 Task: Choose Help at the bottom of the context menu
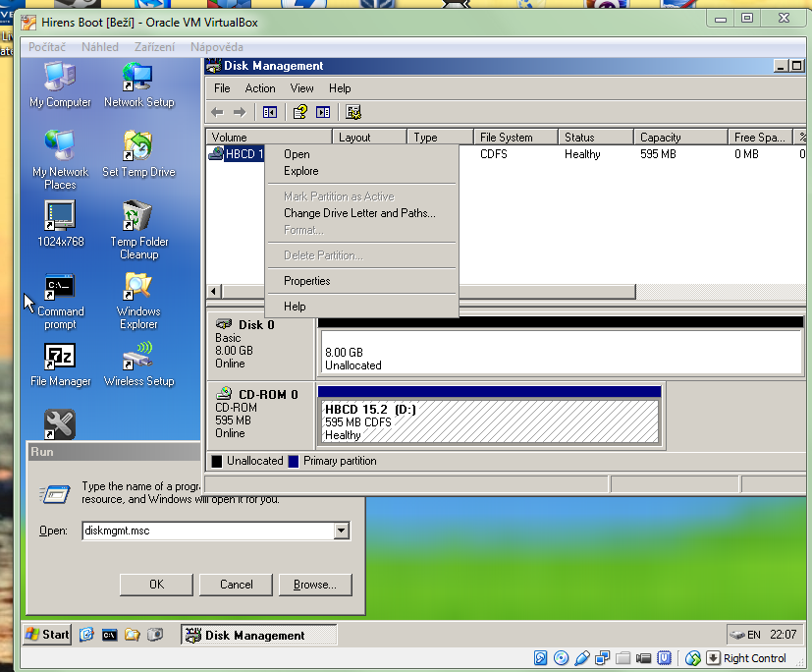(x=361, y=307)
